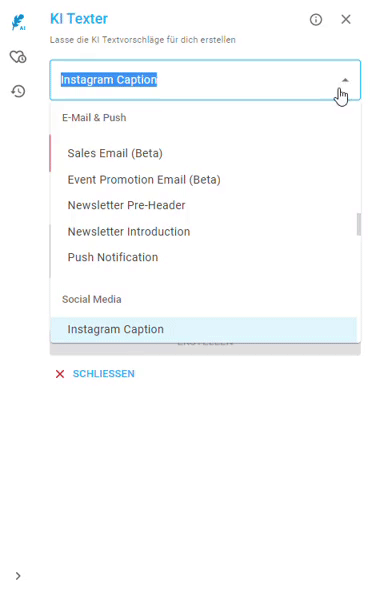Screen dimensions: 370x592
Task: Show the history clock sidebar icon
Action: coord(18,91)
